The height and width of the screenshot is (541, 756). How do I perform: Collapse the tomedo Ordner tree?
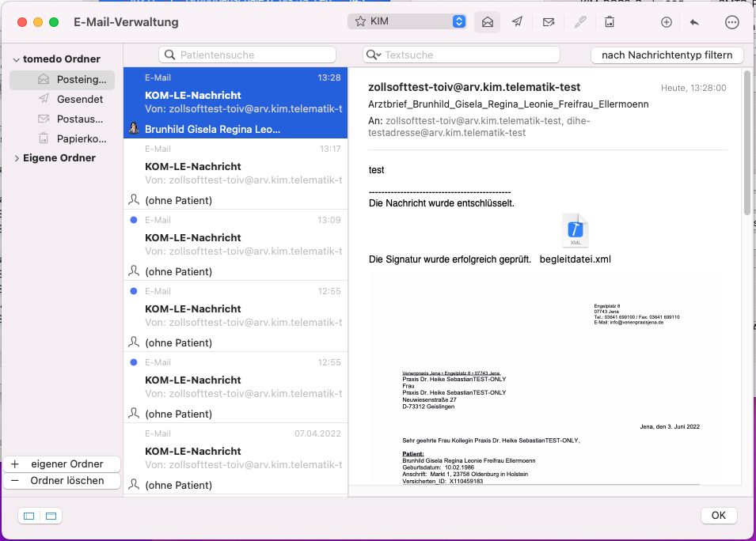[17, 60]
